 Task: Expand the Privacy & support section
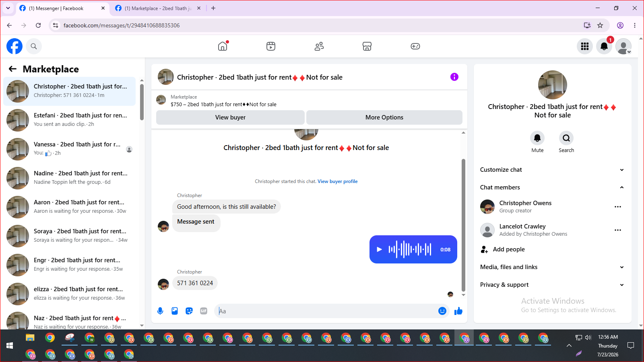[x=552, y=285]
